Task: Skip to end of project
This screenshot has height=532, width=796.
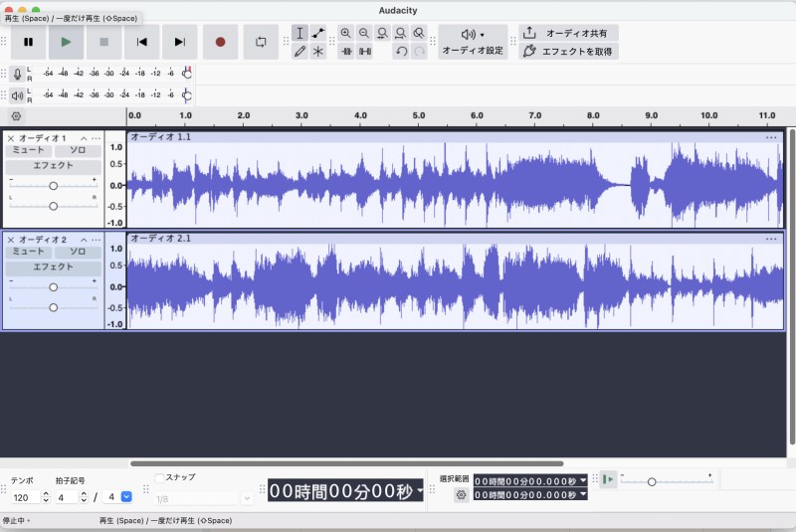Action: tap(180, 42)
